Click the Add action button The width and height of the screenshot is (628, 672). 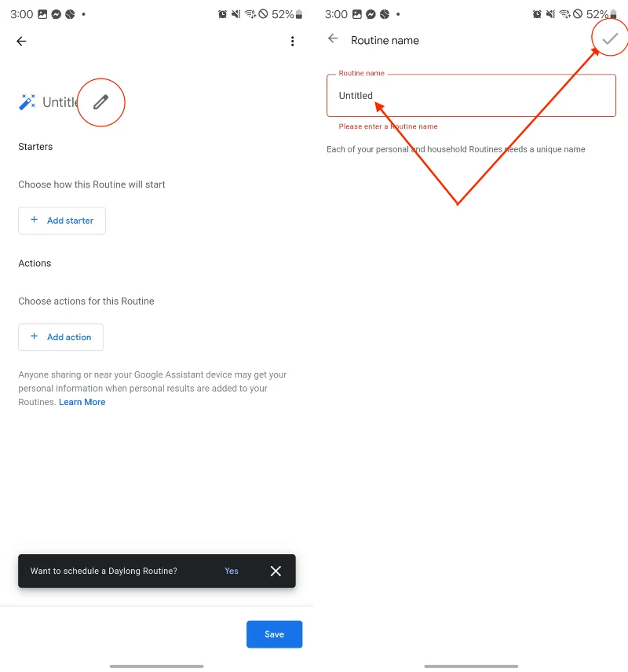(x=60, y=337)
